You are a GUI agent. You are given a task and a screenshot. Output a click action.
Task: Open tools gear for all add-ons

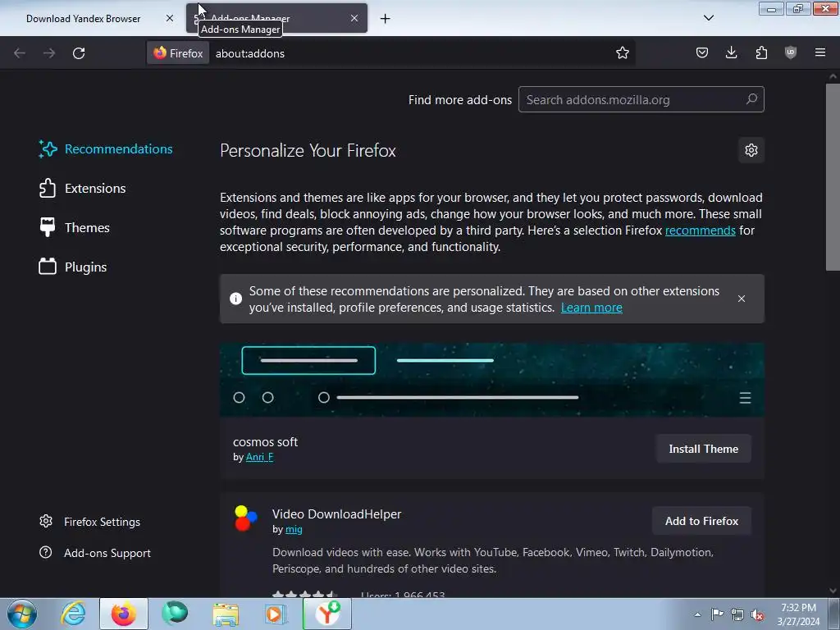pyautogui.click(x=751, y=150)
